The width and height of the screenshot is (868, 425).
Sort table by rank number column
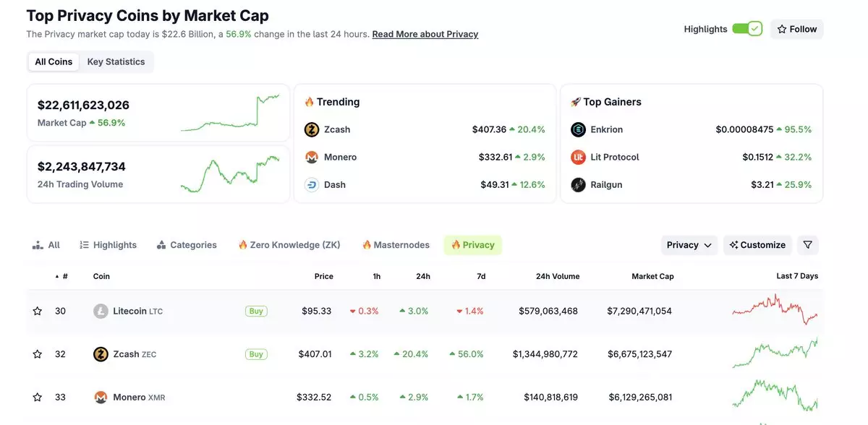coord(64,276)
